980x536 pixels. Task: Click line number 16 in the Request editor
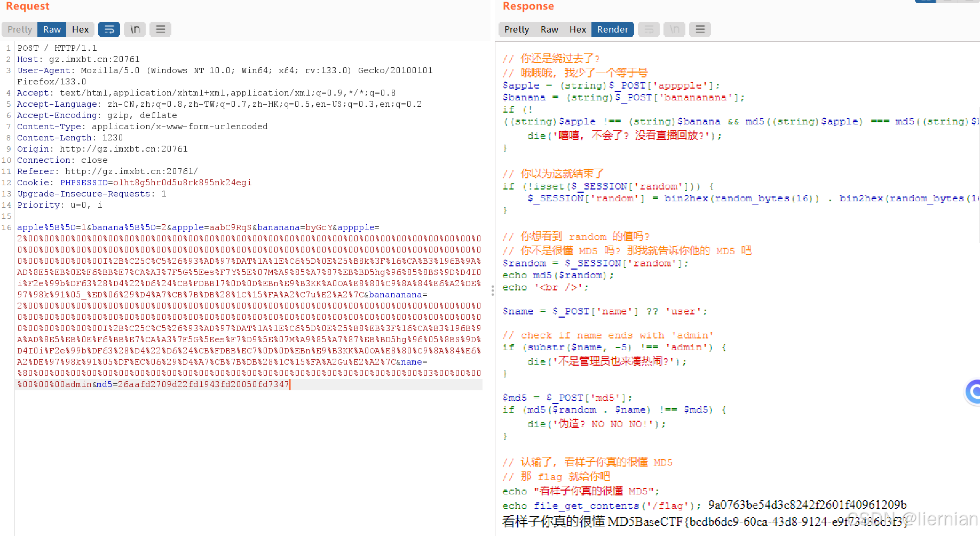click(x=6, y=227)
